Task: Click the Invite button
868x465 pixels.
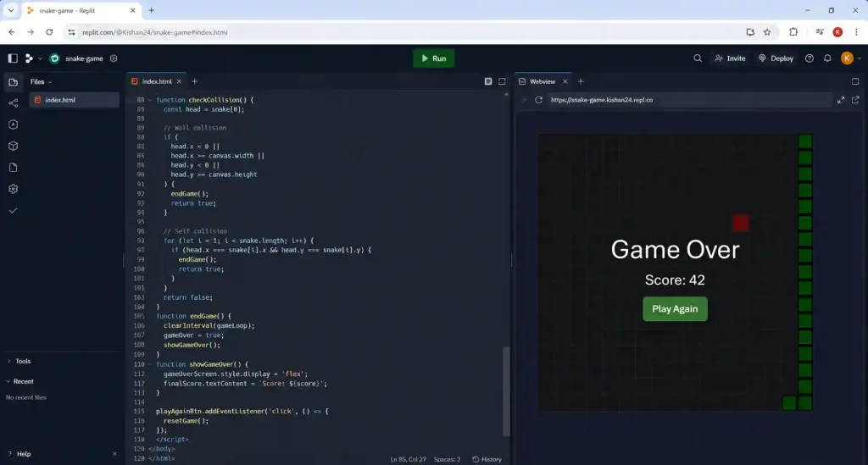Action: [x=730, y=58]
